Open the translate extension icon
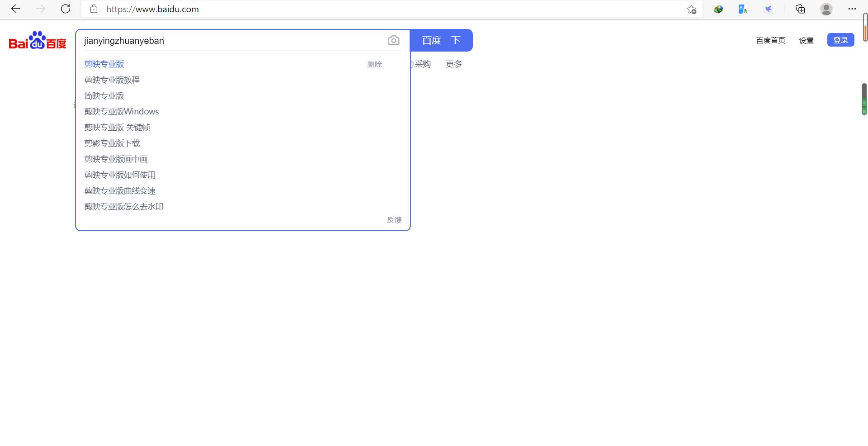The height and width of the screenshot is (446, 868). click(x=743, y=9)
